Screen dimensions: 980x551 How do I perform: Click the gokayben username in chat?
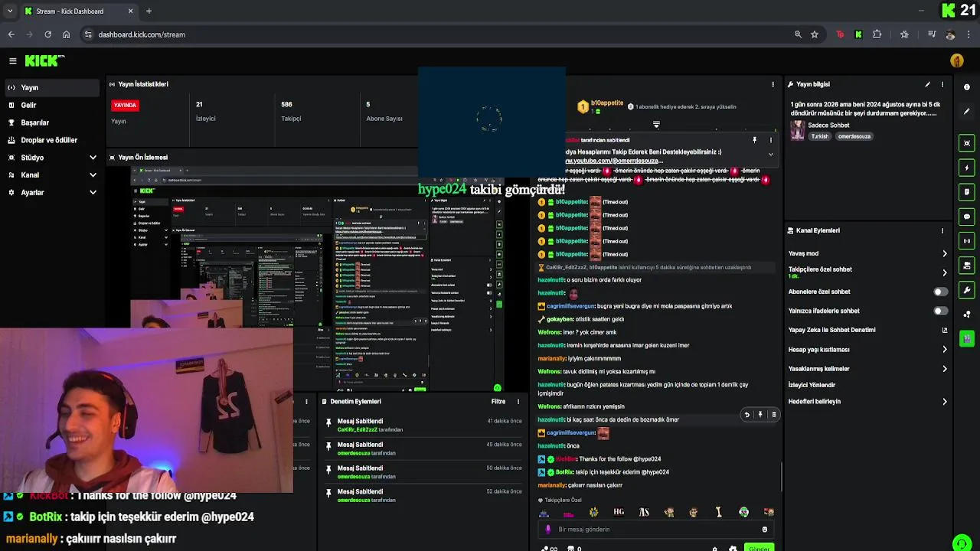pyautogui.click(x=560, y=319)
